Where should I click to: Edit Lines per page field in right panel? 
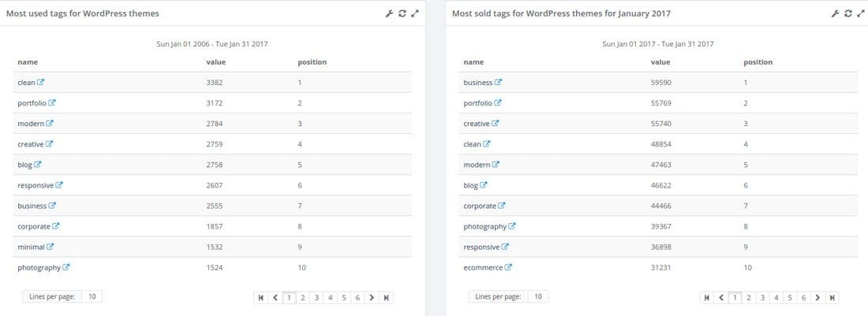(538, 296)
